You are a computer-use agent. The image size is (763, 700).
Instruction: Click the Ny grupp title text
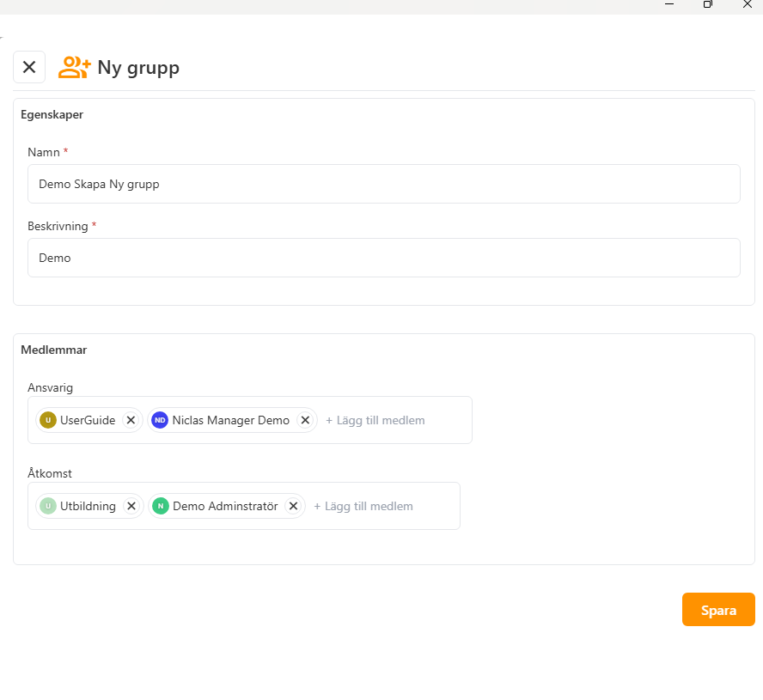point(138,68)
